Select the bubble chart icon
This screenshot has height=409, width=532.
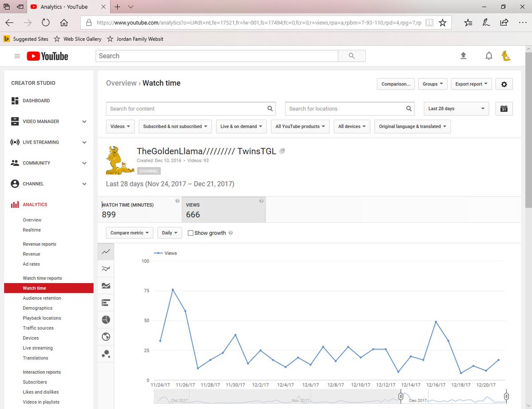coord(106,354)
